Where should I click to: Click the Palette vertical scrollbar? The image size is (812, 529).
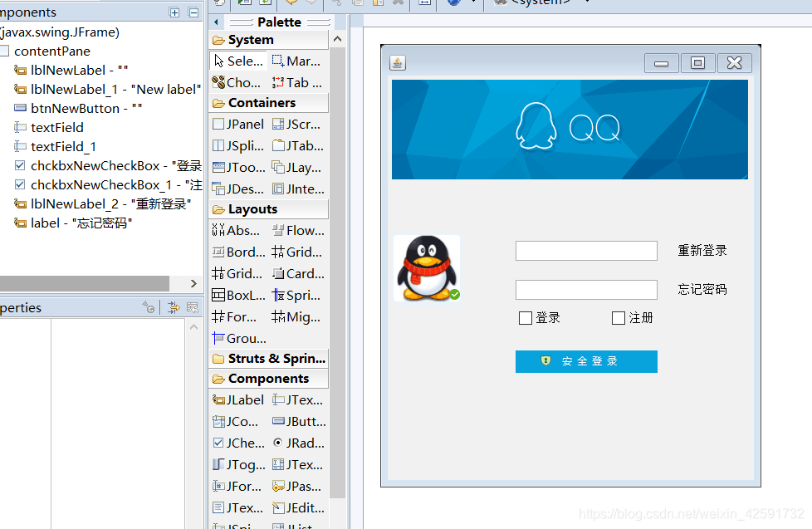point(338,272)
